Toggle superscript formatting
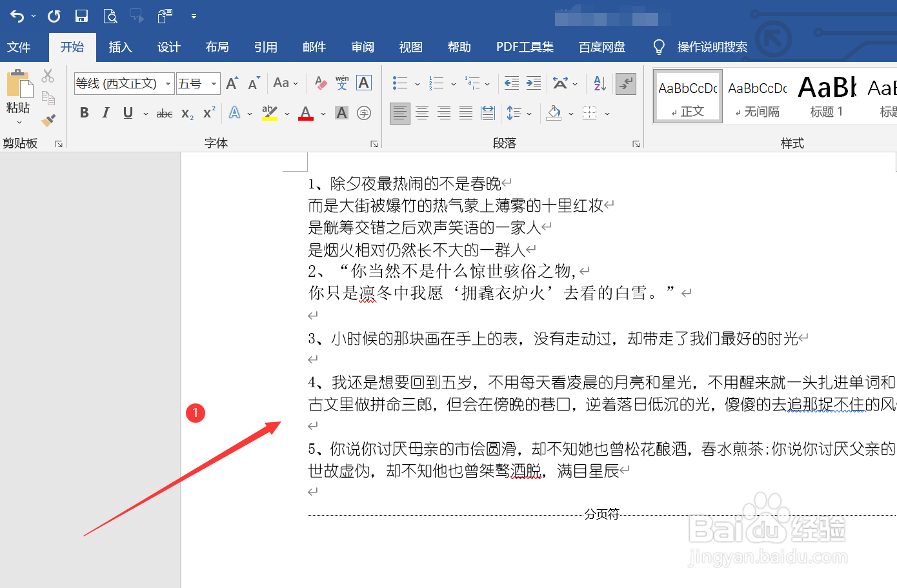Screen dimensions: 897x588 [x=209, y=113]
